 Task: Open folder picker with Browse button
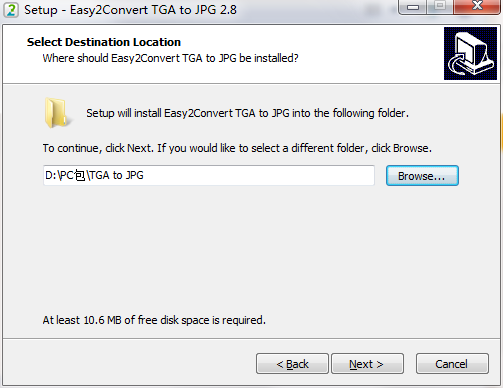click(422, 176)
